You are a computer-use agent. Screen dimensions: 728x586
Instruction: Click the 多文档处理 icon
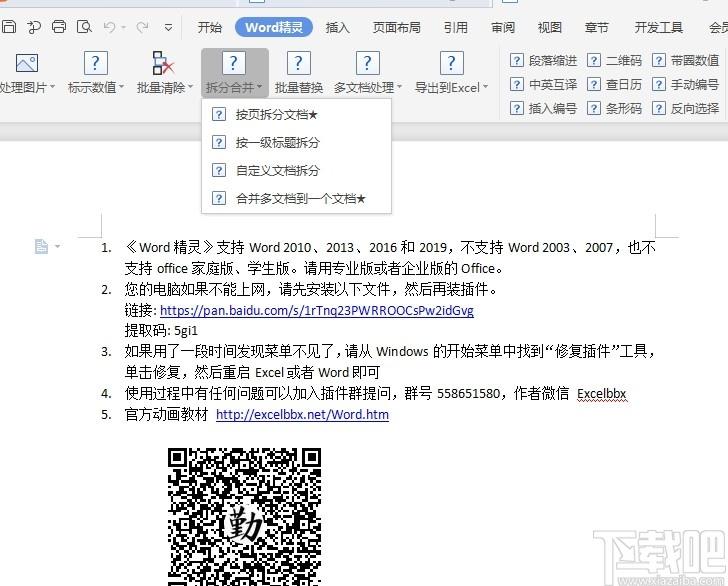pos(367,63)
